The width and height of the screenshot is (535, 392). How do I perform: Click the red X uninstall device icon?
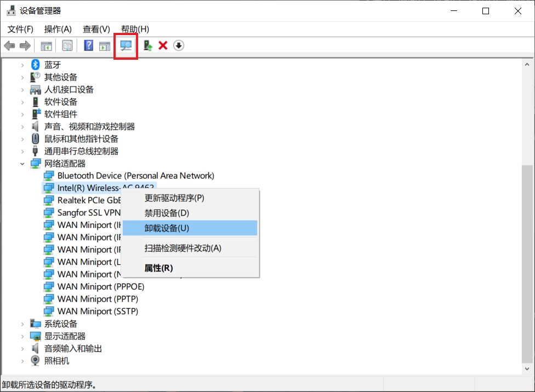[x=163, y=46]
